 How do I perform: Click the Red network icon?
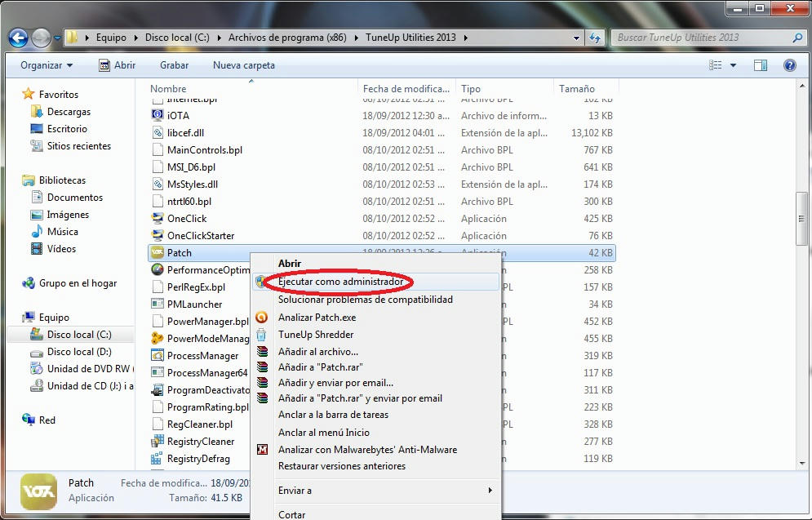pos(28,420)
